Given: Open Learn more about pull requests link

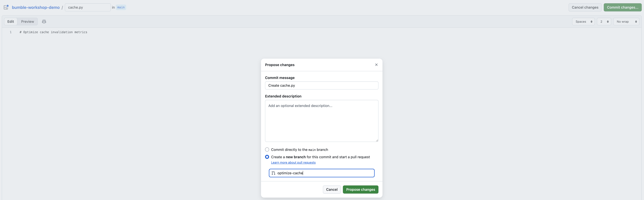Looking at the screenshot, I should click(x=293, y=163).
